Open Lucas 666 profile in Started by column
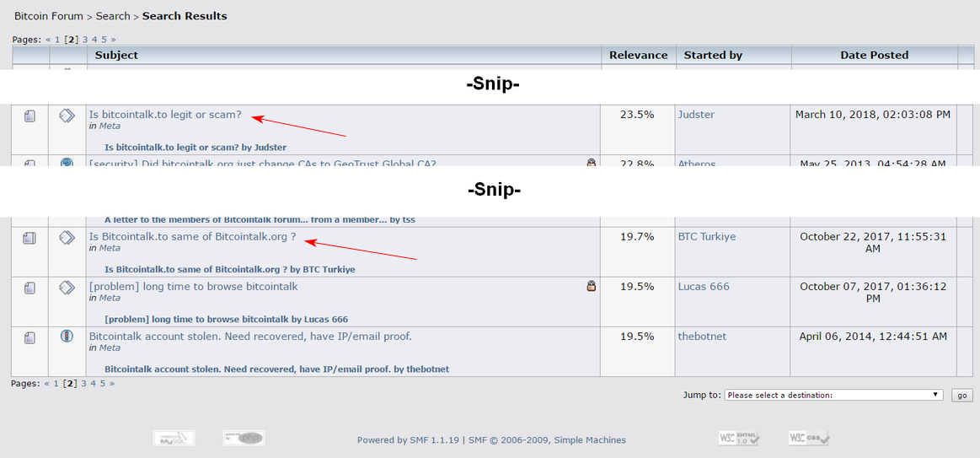This screenshot has height=458, width=980. click(704, 287)
